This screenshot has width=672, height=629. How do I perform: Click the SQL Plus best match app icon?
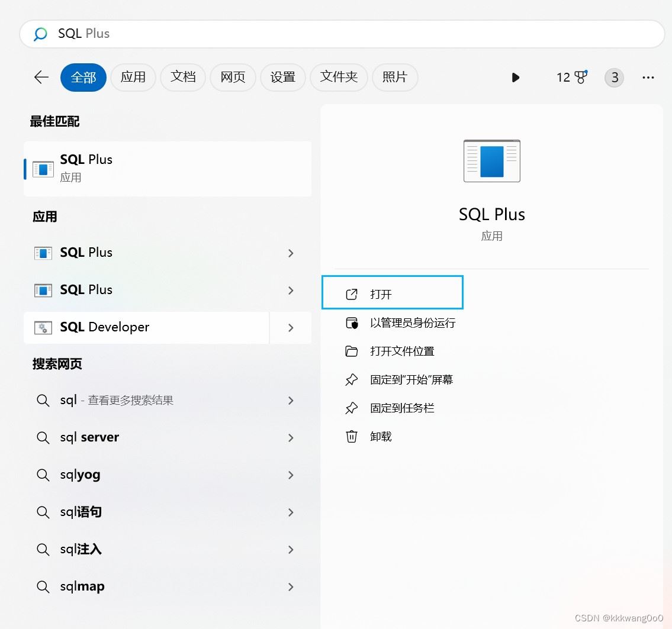43,170
